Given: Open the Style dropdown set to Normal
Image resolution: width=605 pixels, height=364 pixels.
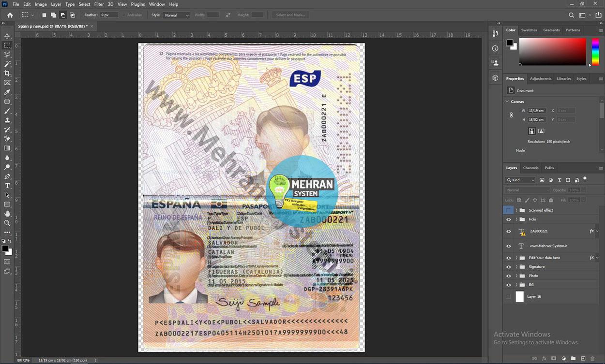Looking at the screenshot, I should [176, 15].
